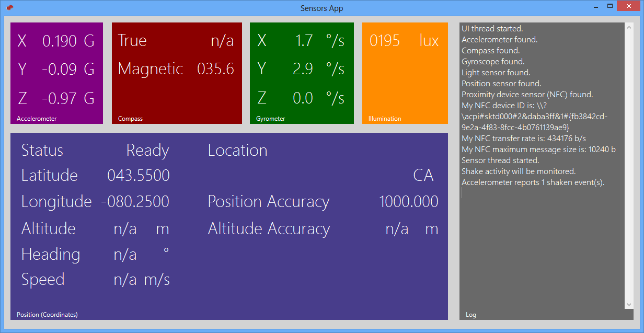Click log line "Compass found."
Viewport: 644px width, 333px height.
(491, 51)
